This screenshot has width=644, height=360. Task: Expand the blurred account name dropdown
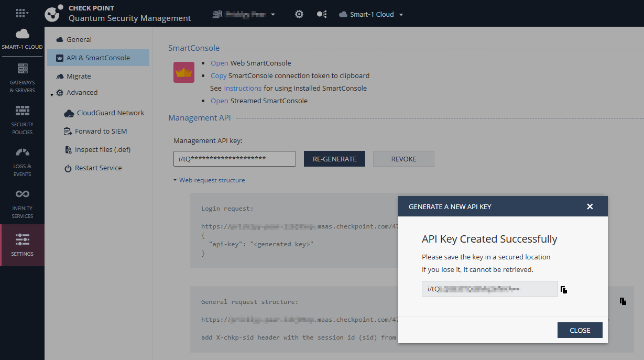coord(244,15)
